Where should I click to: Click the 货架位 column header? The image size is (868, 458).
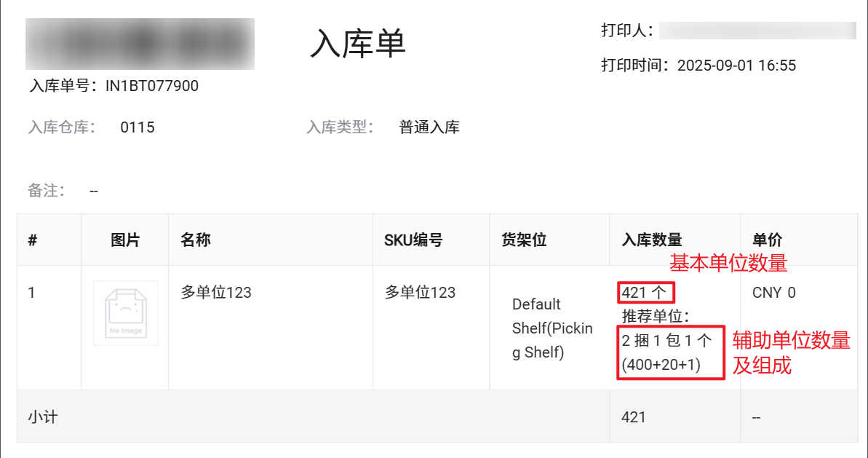coord(524,240)
